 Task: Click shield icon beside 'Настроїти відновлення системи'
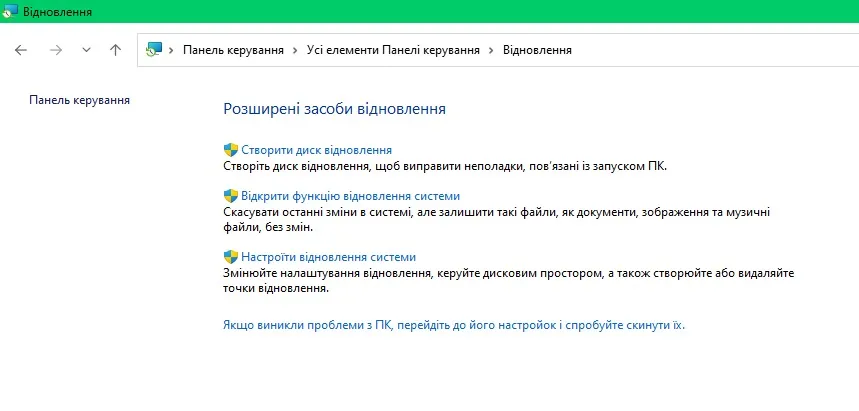pyautogui.click(x=231, y=257)
